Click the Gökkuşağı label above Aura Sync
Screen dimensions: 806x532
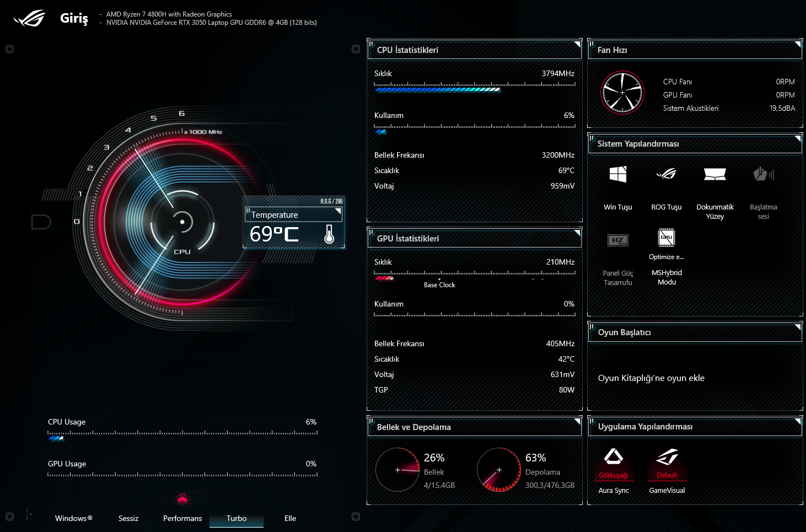coord(614,475)
